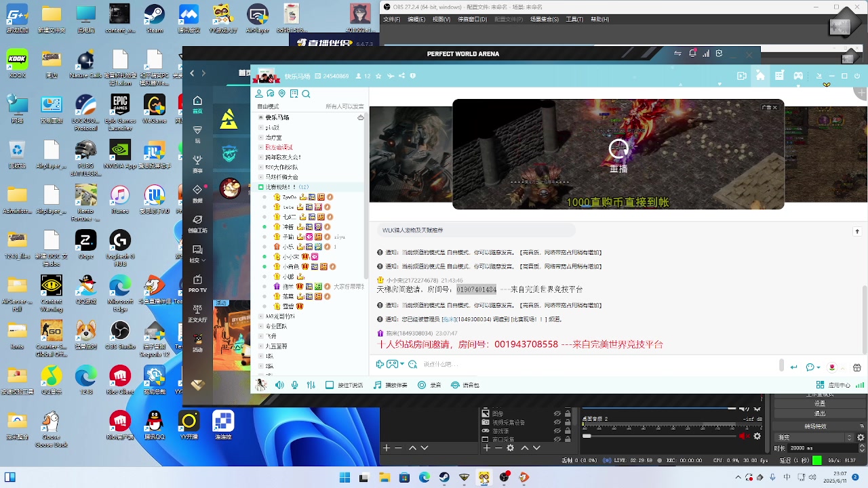The image size is (868, 488).
Task: Collapse the 比赛现场 channel
Action: click(260, 186)
